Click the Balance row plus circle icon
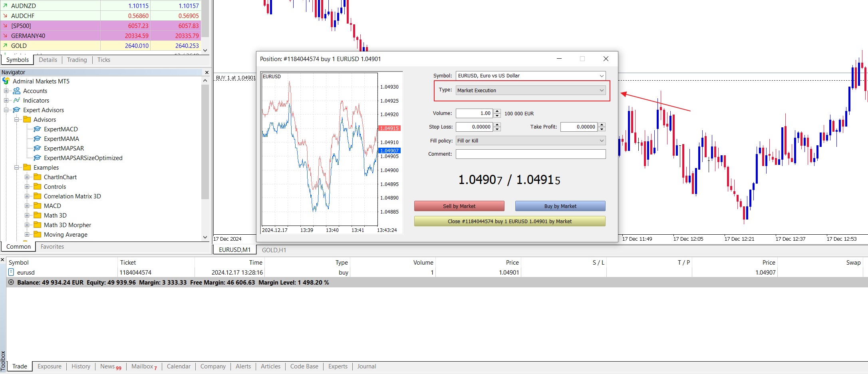The width and height of the screenshot is (868, 374). click(x=11, y=282)
